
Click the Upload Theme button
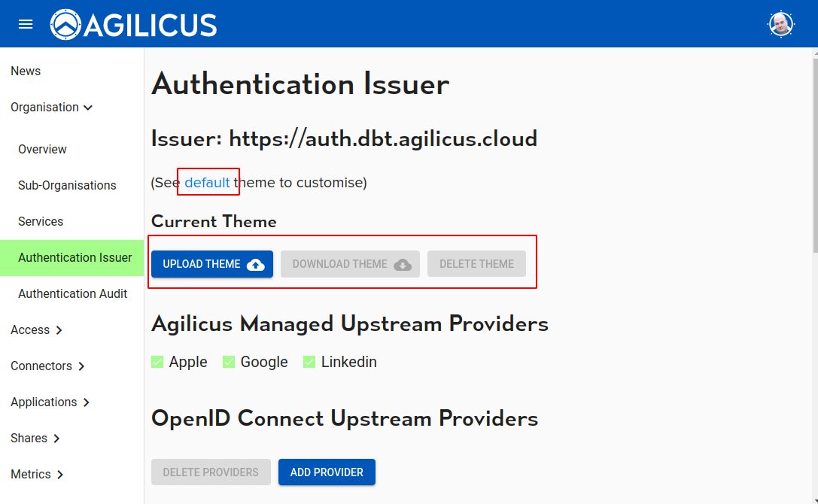click(212, 264)
